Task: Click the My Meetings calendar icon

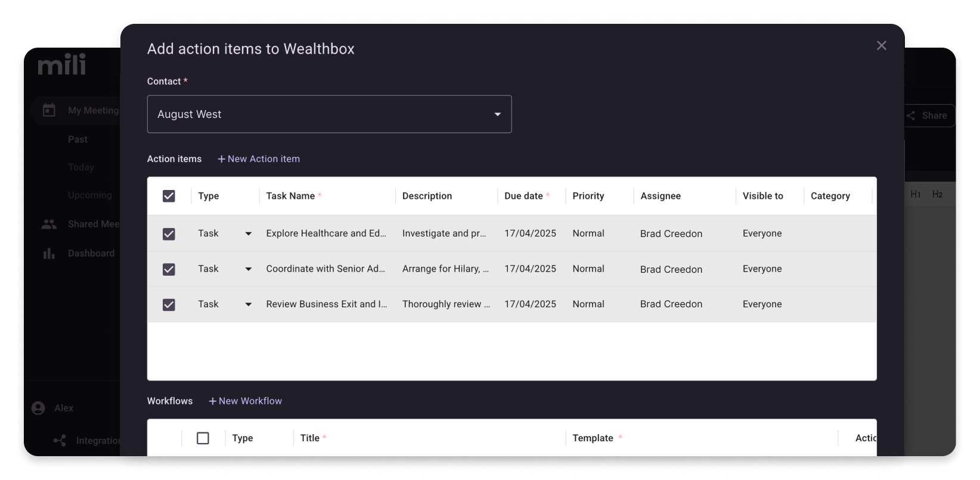Action: (49, 110)
